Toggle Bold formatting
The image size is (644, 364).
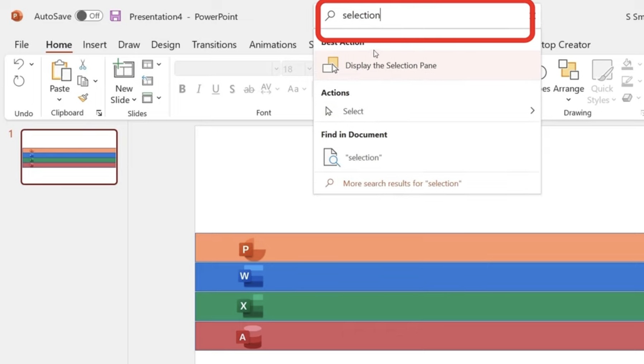click(x=182, y=89)
